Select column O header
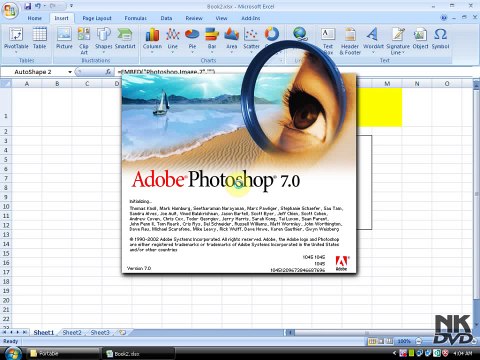Screen dimensions: 480x360 [x=447, y=84]
